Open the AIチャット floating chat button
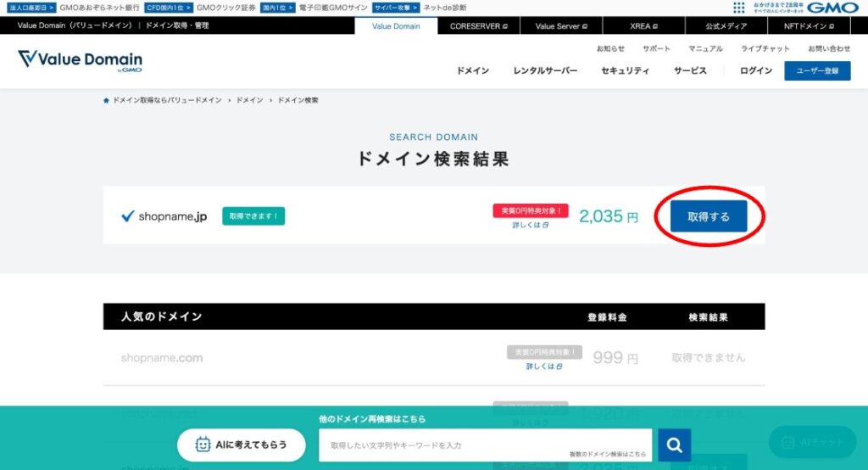868x470 pixels. [812, 442]
